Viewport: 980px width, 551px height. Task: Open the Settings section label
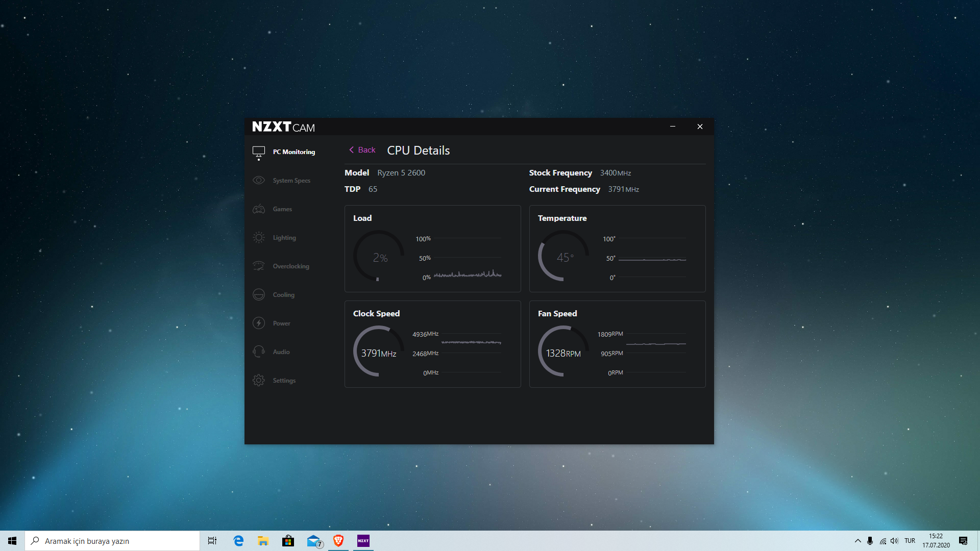tap(284, 381)
